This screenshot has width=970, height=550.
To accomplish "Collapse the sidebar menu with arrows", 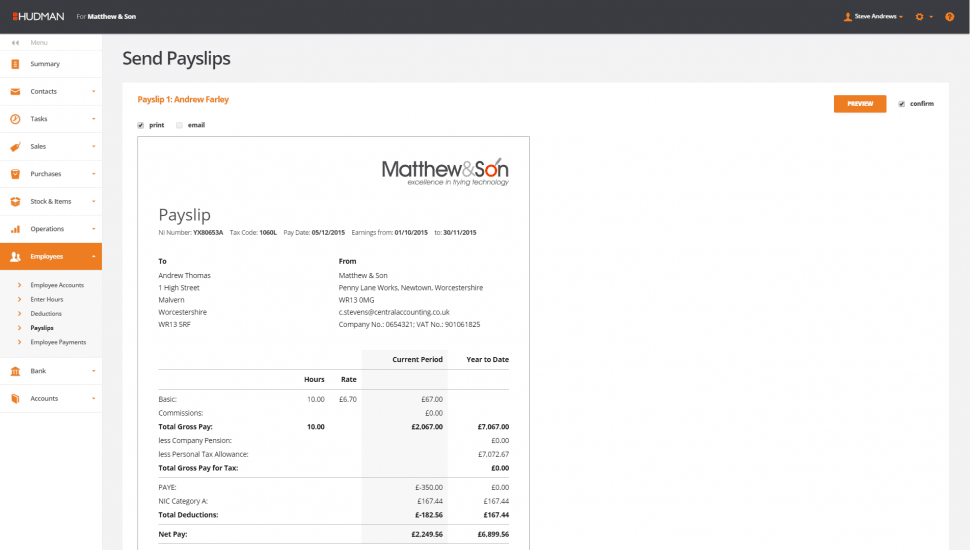I will pyautogui.click(x=15, y=43).
